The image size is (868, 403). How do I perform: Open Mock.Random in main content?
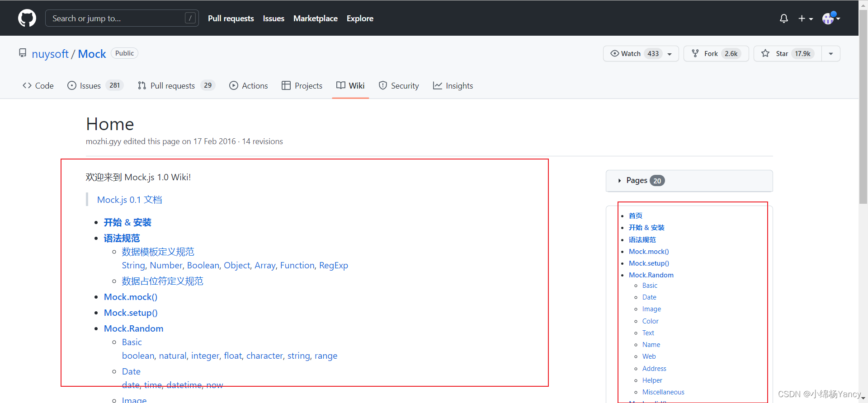(133, 328)
